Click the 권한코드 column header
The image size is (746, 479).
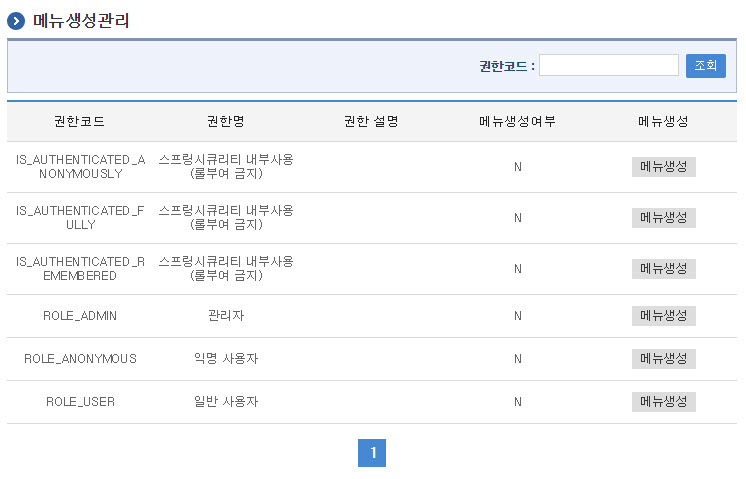80,122
